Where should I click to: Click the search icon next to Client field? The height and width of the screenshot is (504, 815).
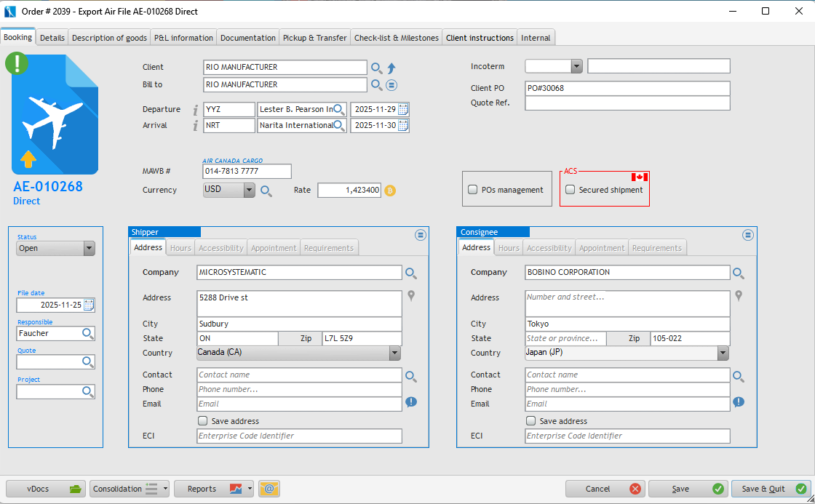376,68
